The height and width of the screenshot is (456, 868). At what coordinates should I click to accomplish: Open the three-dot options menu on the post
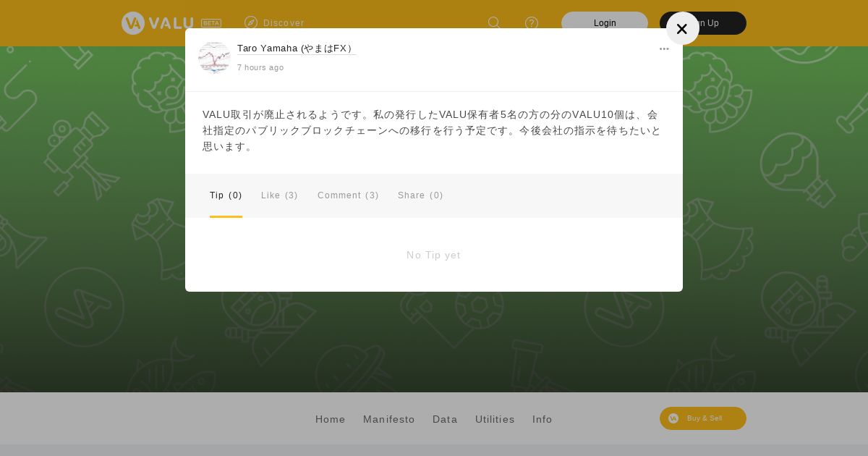click(664, 49)
